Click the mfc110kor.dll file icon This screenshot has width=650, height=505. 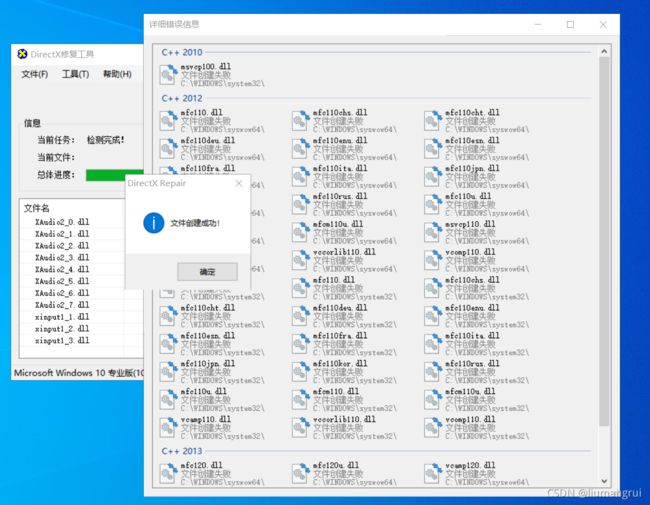coord(301,371)
